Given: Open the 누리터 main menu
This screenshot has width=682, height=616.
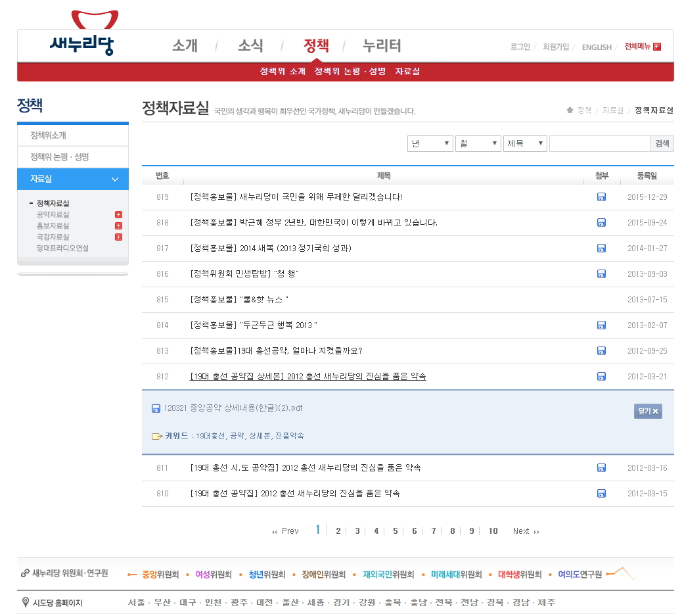Looking at the screenshot, I should (382, 46).
